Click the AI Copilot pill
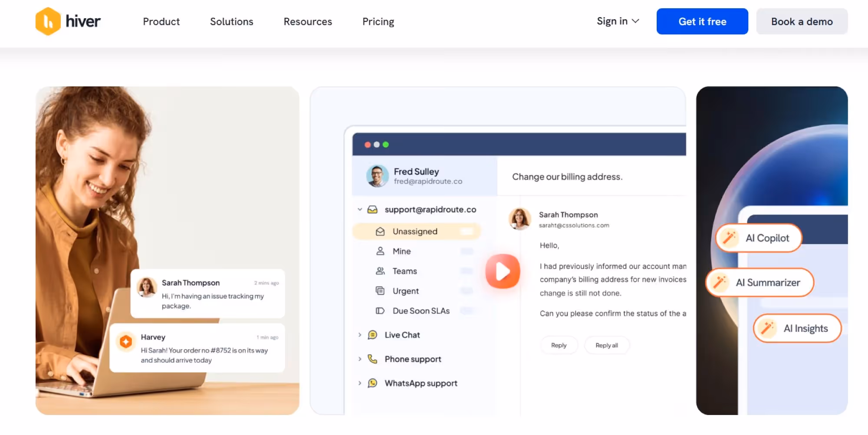868x435 pixels. coord(759,238)
